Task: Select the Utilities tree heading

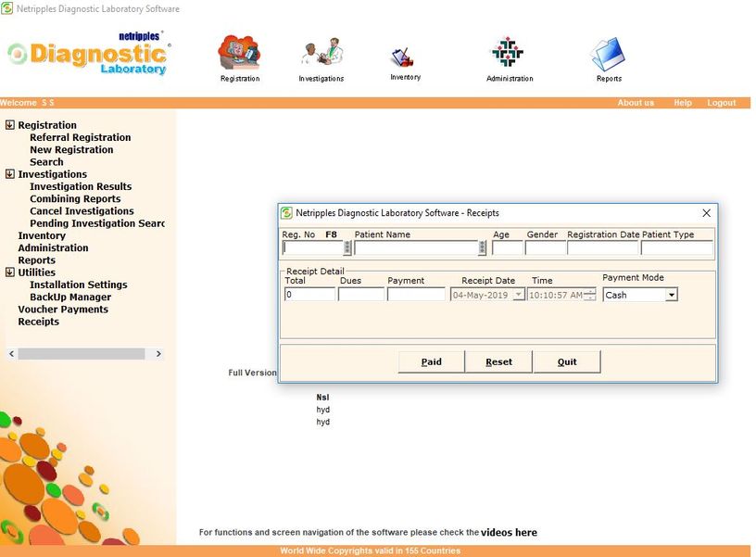Action: tap(37, 272)
